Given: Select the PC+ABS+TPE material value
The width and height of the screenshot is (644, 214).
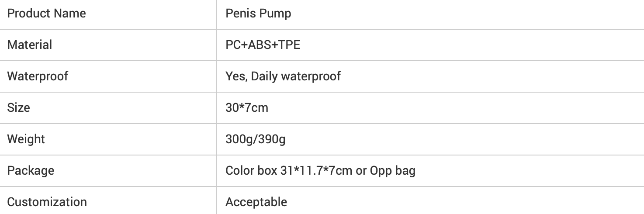Looking at the screenshot, I should point(263,45).
